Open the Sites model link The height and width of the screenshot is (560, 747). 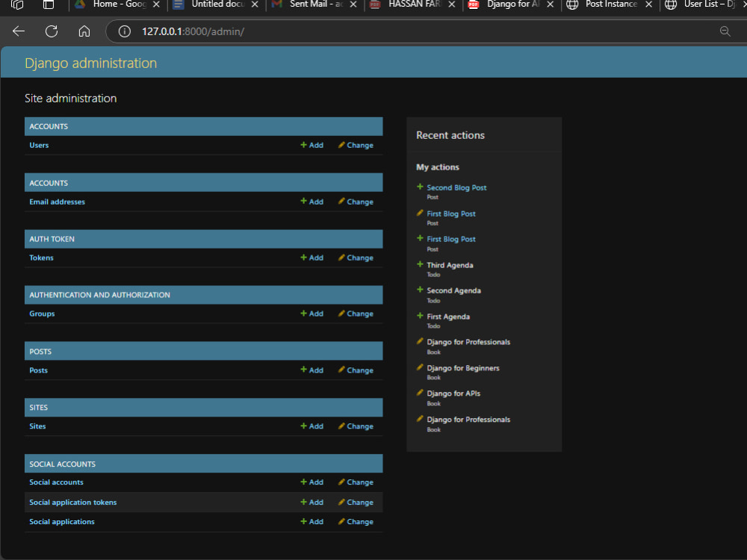tap(37, 426)
